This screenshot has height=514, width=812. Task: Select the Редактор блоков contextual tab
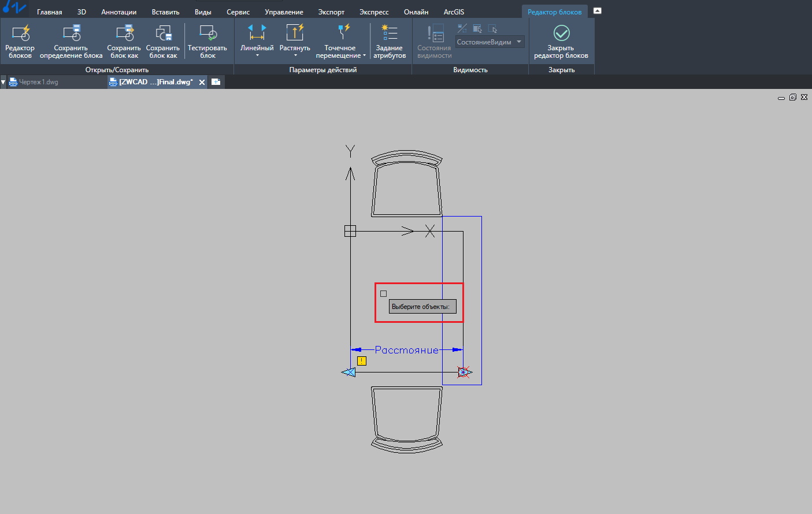[555, 12]
